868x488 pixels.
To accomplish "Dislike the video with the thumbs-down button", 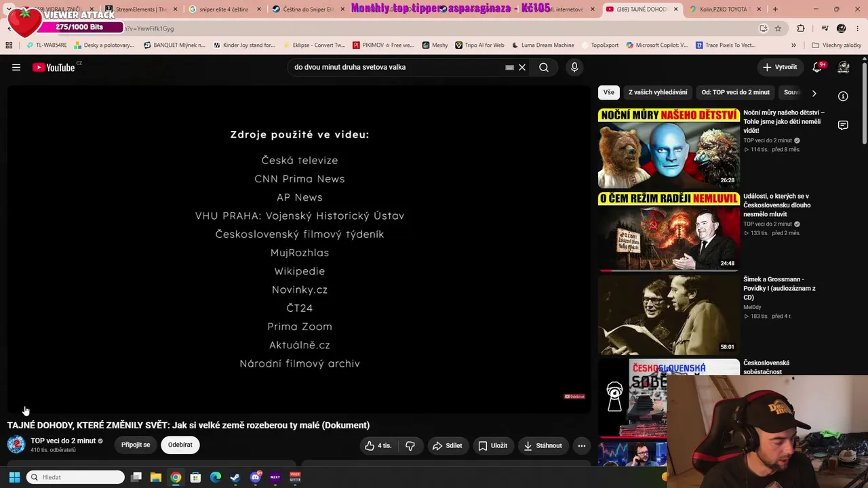I will [x=410, y=445].
